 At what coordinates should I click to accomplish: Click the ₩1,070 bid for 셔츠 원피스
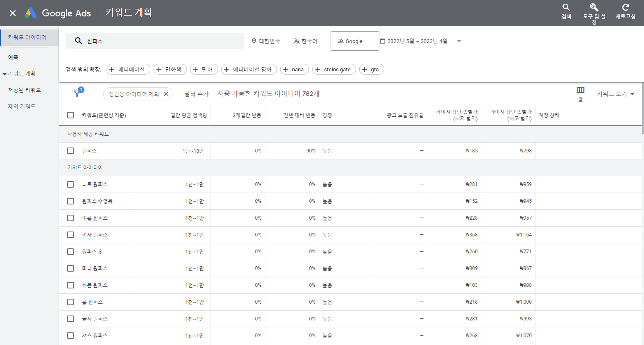coord(524,336)
